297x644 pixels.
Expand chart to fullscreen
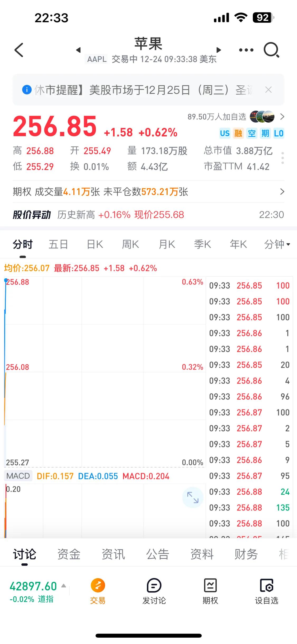pos(193,497)
